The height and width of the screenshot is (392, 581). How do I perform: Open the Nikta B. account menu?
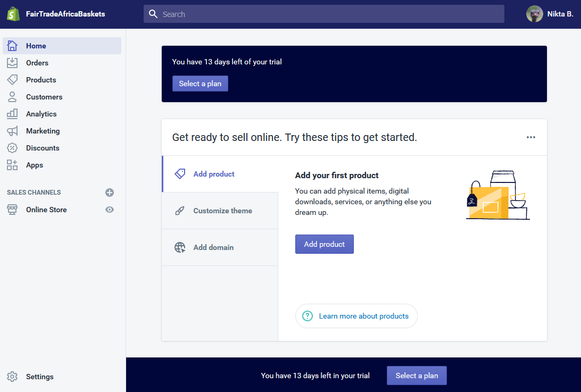coord(550,14)
